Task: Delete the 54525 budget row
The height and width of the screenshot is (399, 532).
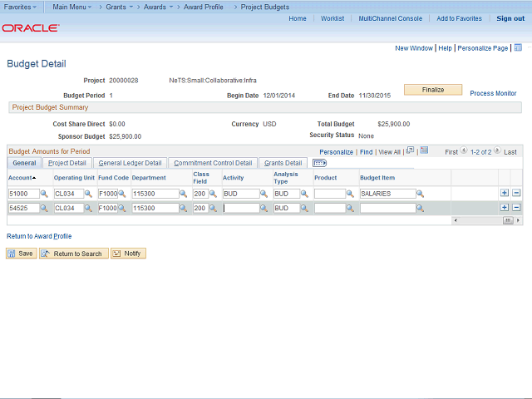Action: 516,208
